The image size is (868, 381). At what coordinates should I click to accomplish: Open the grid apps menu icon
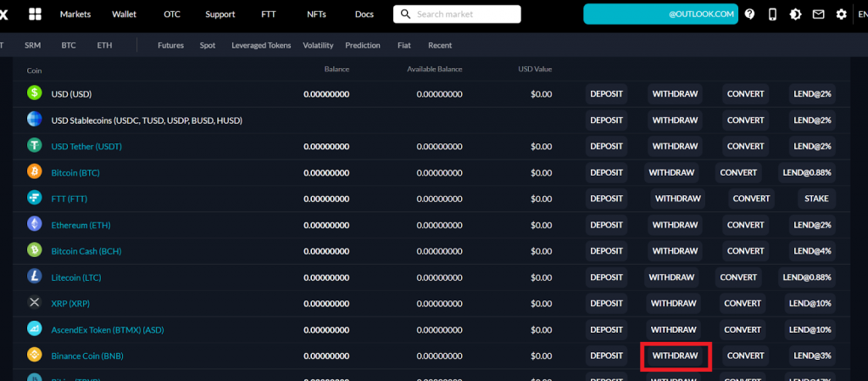pos(35,14)
